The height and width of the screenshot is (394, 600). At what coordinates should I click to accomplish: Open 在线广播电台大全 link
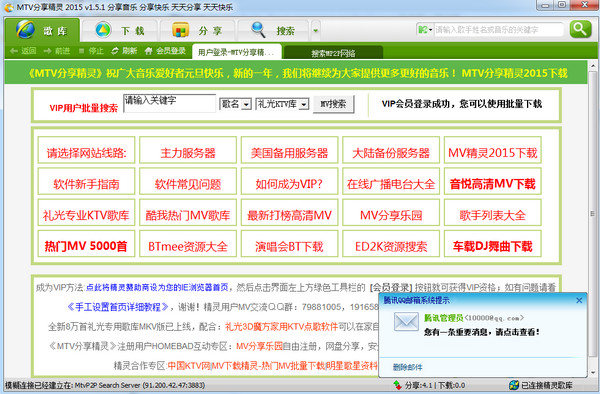tap(391, 184)
